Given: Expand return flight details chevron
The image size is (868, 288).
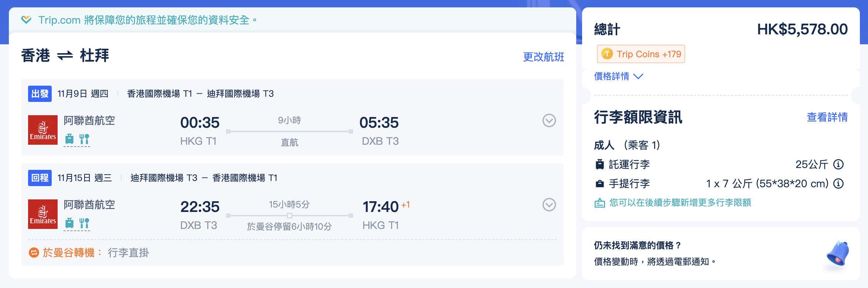Looking at the screenshot, I should (x=549, y=205).
